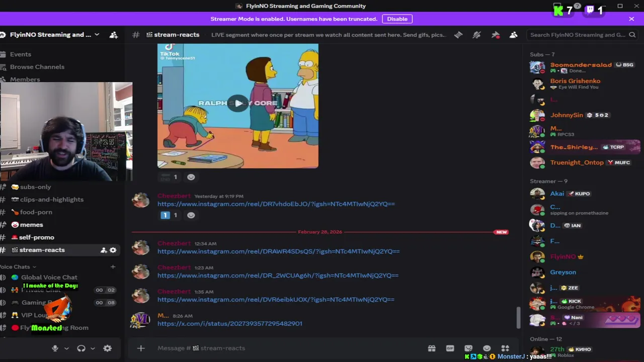Toggle blue 1 reaction under DR7vhdoEbJO link
644x362 pixels.
pyautogui.click(x=169, y=215)
